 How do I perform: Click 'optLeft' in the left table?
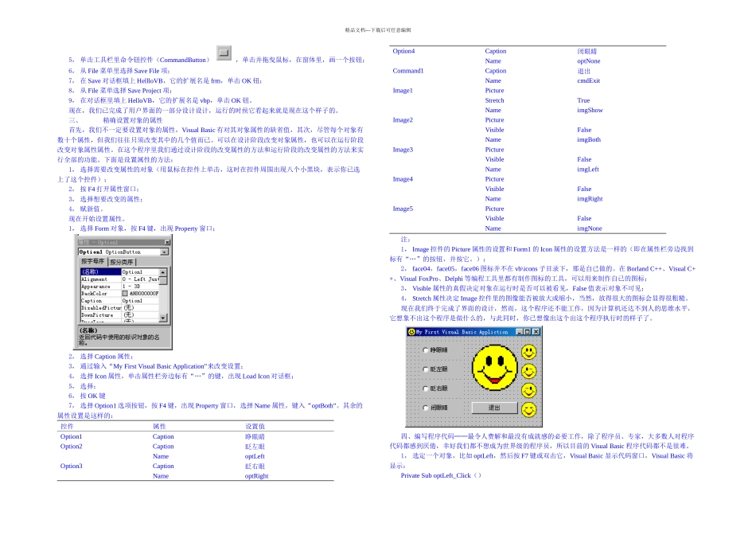coord(255,456)
